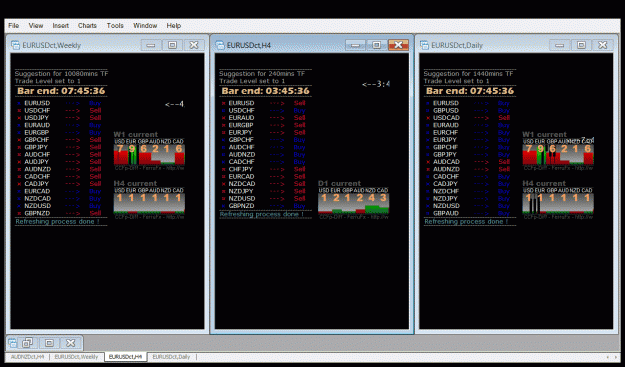625x367 pixels.
Task: Open the Window menu
Action: 145,26
